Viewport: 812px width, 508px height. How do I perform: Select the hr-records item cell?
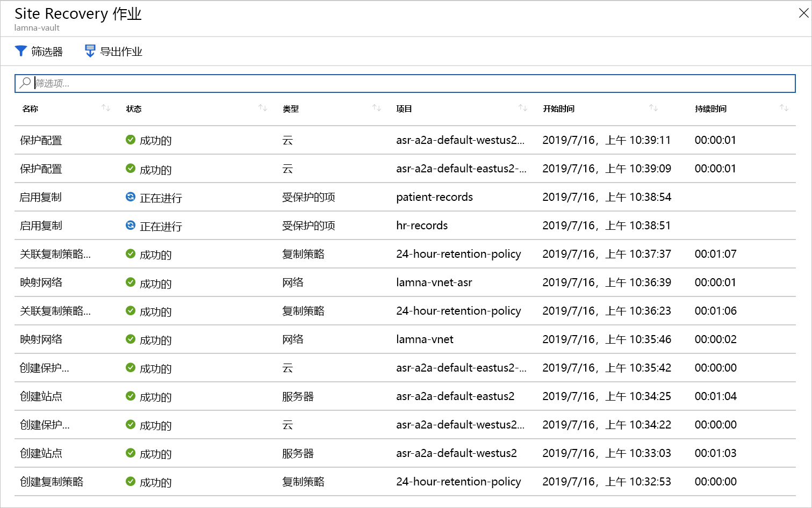422,226
